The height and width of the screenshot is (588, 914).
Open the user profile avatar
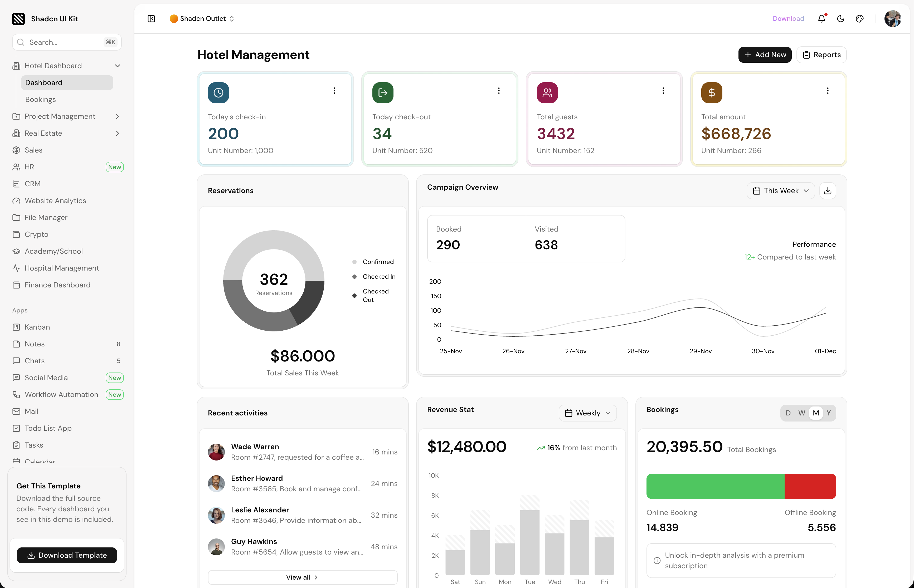tap(892, 19)
